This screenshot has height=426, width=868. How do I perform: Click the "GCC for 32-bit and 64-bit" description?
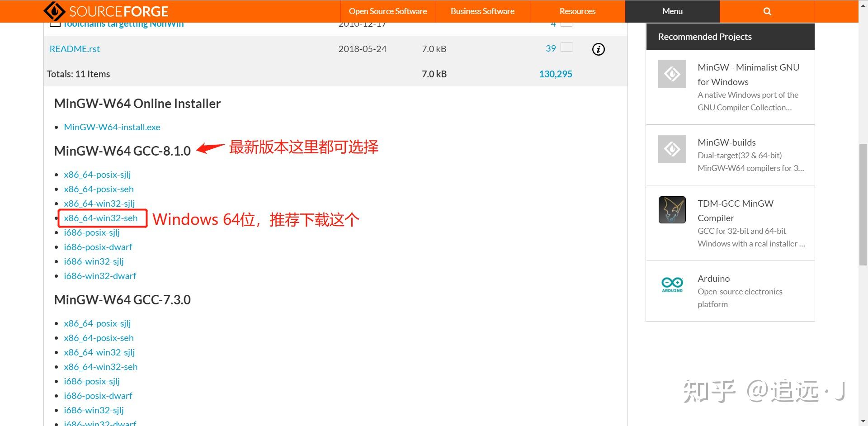tap(751, 237)
